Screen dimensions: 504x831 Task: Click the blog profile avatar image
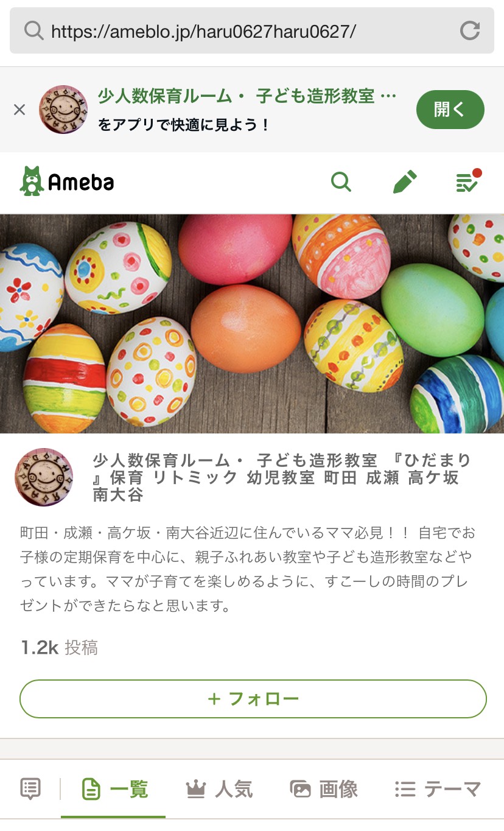pos(44,477)
